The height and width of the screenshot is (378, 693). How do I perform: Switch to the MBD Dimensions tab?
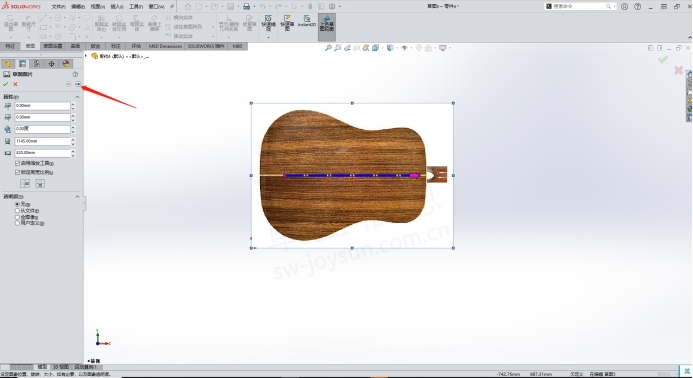point(165,46)
